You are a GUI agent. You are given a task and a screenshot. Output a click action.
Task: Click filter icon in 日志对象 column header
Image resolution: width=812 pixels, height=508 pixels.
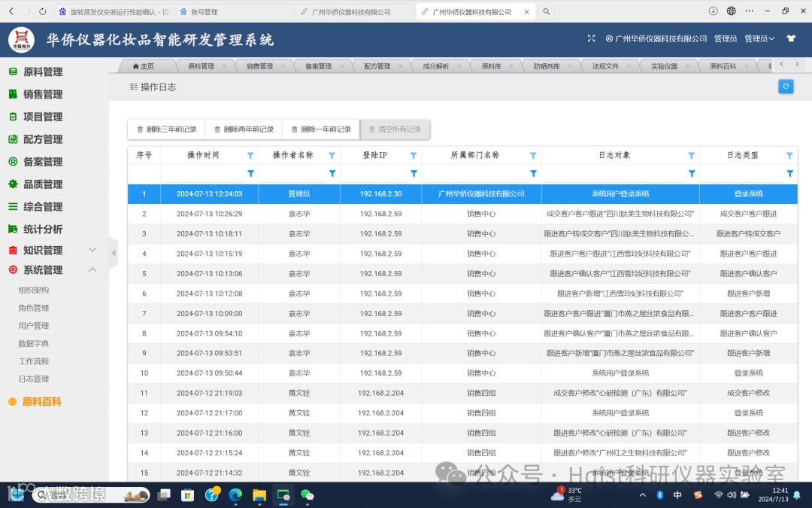point(692,156)
